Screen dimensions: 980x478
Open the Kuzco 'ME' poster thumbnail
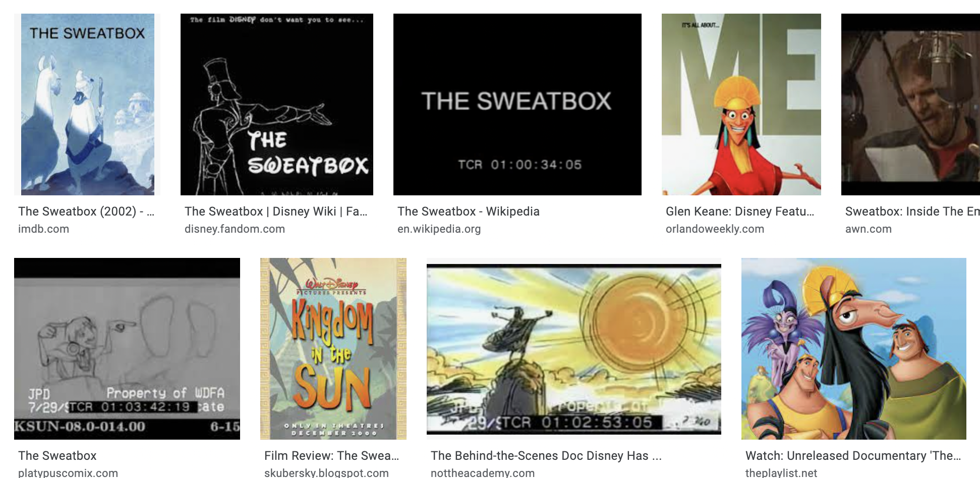click(x=741, y=104)
